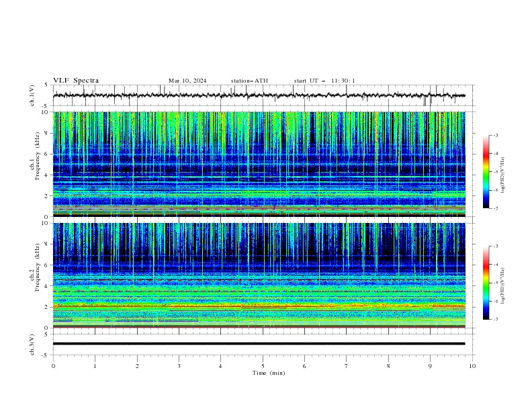The image size is (532, 411).
Task: Click the ch.1 'log(PSD)(V²/Hz)' colorbar label
Action: (x=503, y=175)
